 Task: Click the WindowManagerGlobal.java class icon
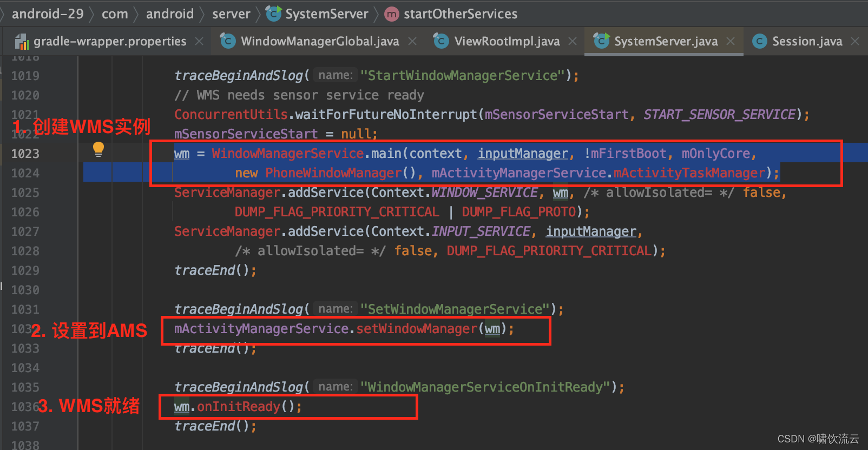click(x=228, y=41)
